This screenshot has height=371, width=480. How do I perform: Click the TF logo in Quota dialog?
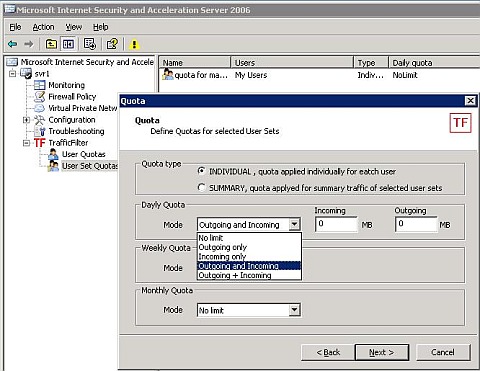[460, 123]
